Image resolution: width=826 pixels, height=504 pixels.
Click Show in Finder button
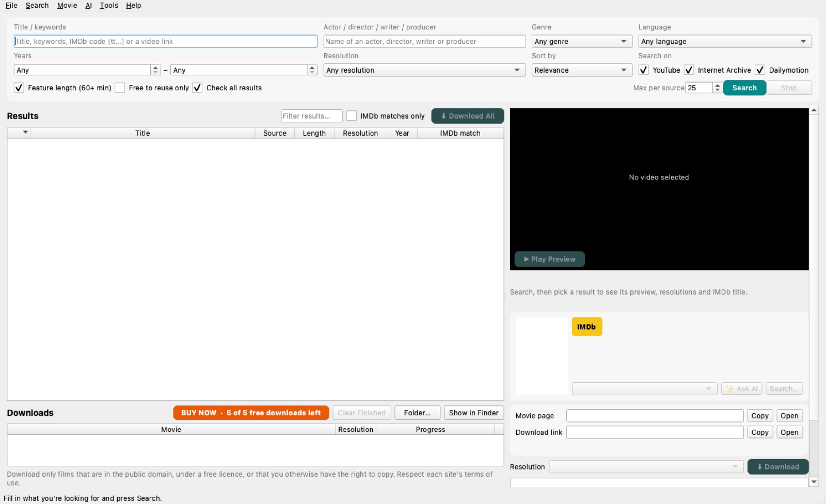[473, 413]
